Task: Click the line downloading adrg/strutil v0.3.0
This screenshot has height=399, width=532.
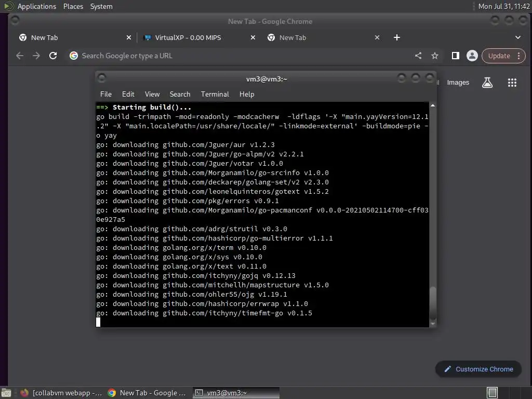Action: (x=191, y=229)
